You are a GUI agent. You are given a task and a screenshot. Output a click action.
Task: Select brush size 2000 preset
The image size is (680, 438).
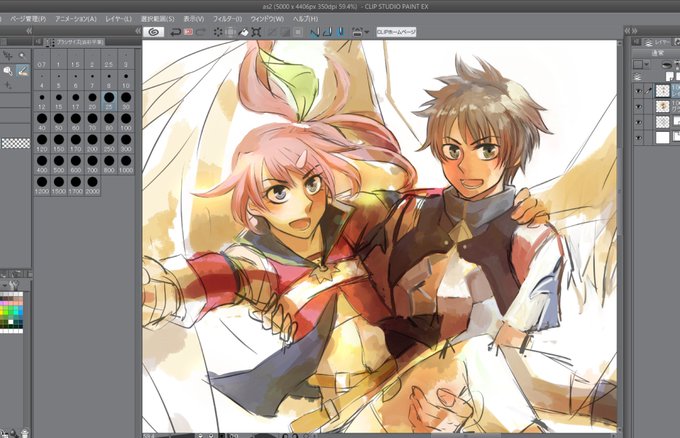coord(92,185)
